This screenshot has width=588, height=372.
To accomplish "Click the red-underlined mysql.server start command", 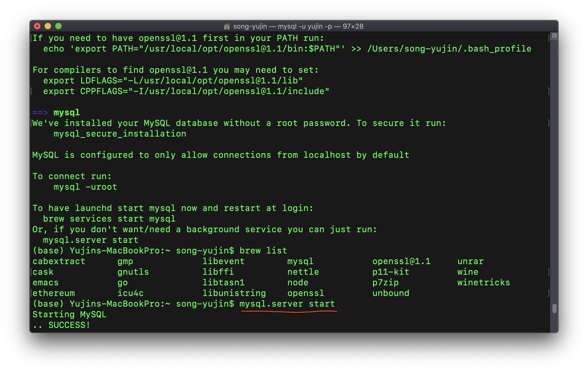I will click(x=287, y=304).
